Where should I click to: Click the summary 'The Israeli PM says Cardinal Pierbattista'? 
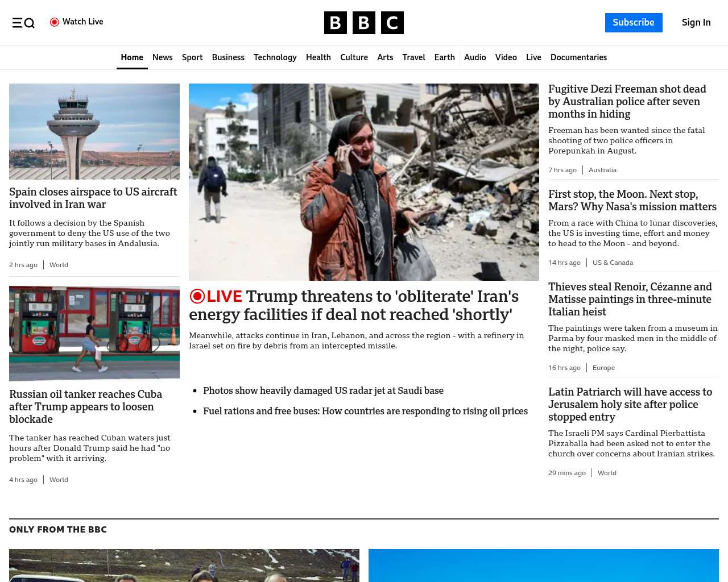(x=631, y=443)
